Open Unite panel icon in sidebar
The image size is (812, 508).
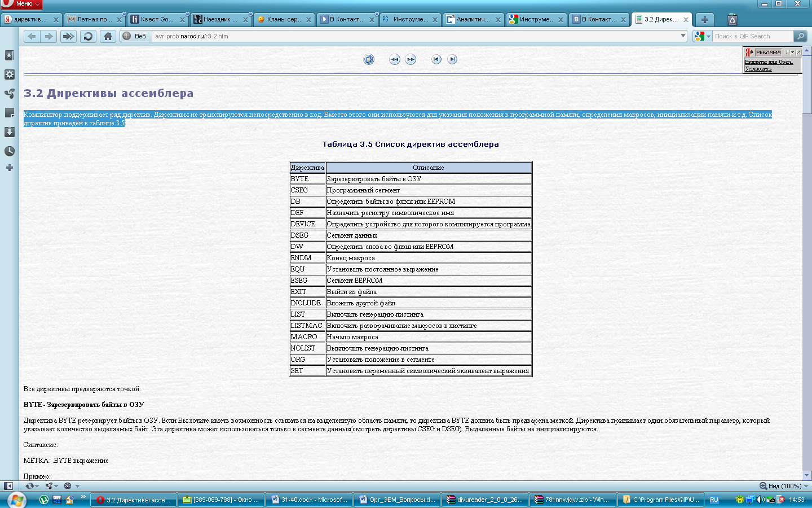point(9,94)
